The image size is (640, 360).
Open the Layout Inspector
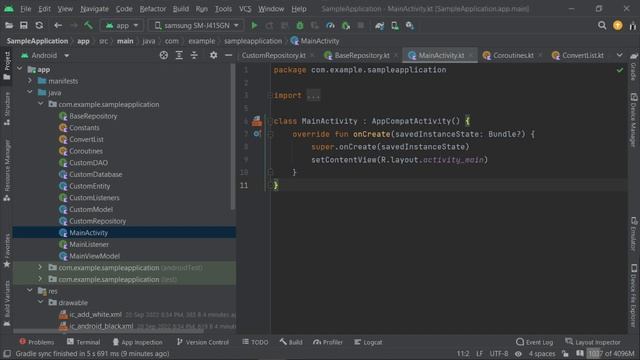(593, 342)
